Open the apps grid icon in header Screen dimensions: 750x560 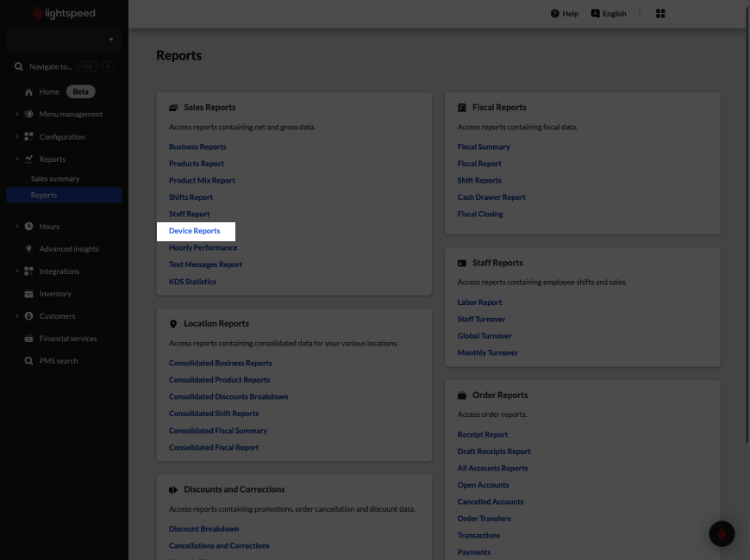(660, 14)
